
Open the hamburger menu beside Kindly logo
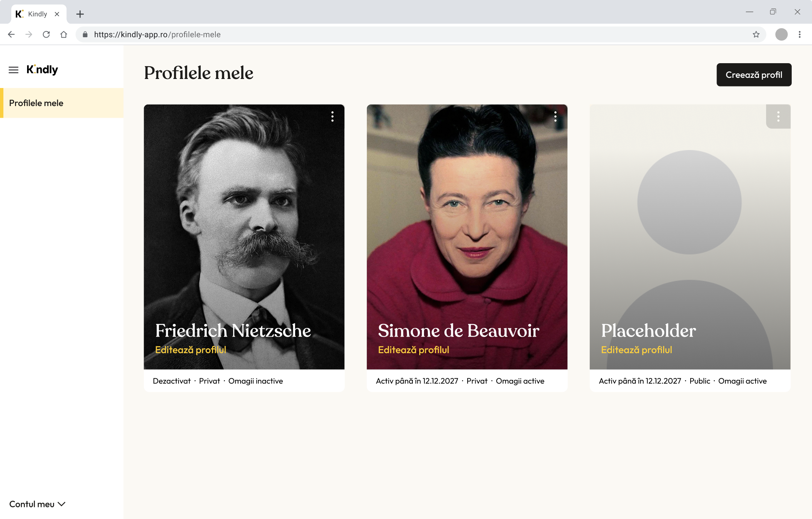(x=14, y=70)
